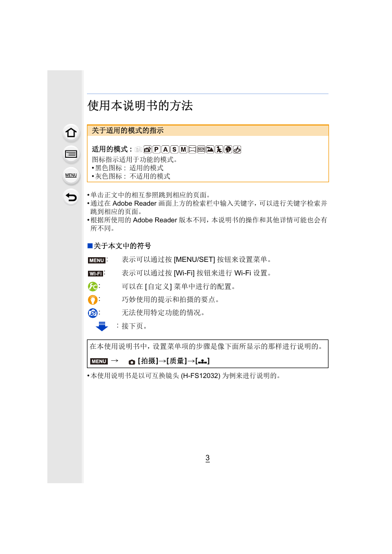Click the creative control palette mode icon
The image size is (392, 554).
point(237,149)
